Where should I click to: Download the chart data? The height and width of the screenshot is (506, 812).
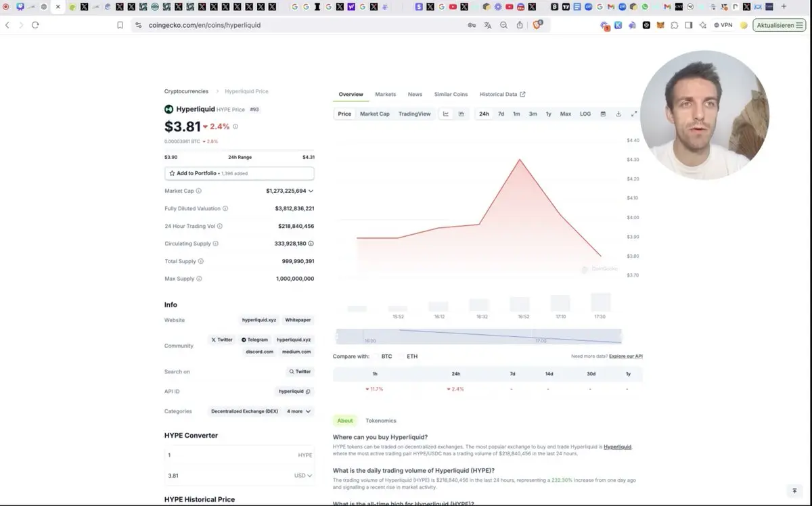(x=618, y=114)
